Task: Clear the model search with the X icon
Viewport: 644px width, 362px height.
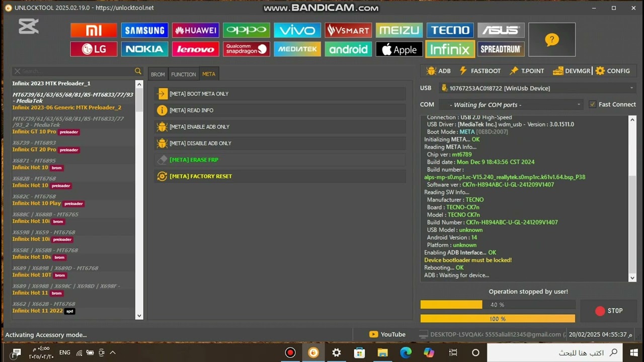Action: [x=17, y=71]
